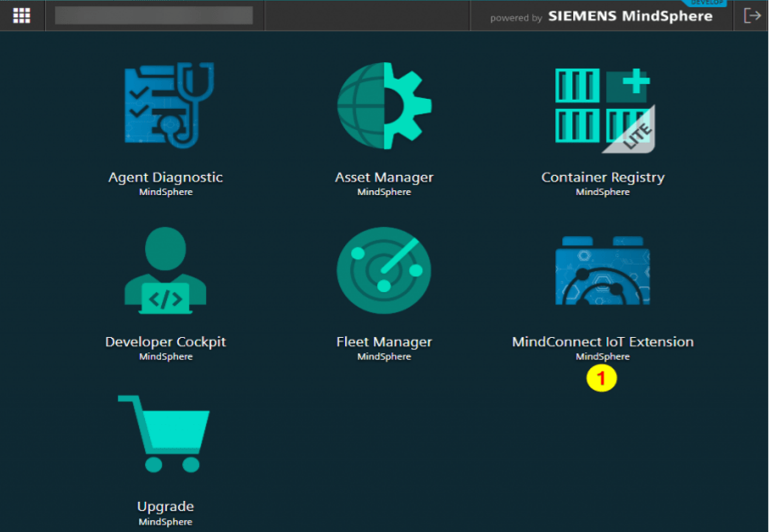Click the logout icon in top-right corner

coord(751,16)
